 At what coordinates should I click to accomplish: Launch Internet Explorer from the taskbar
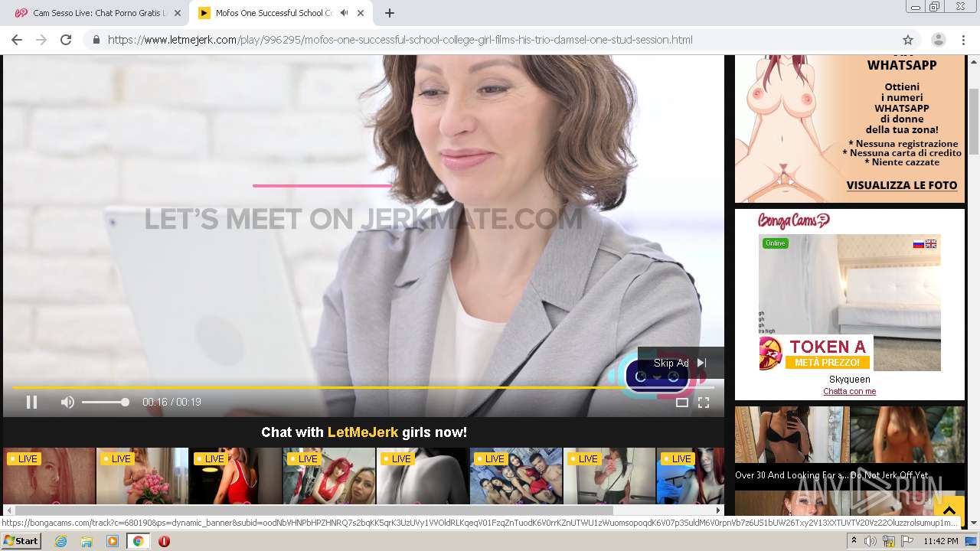[61, 541]
